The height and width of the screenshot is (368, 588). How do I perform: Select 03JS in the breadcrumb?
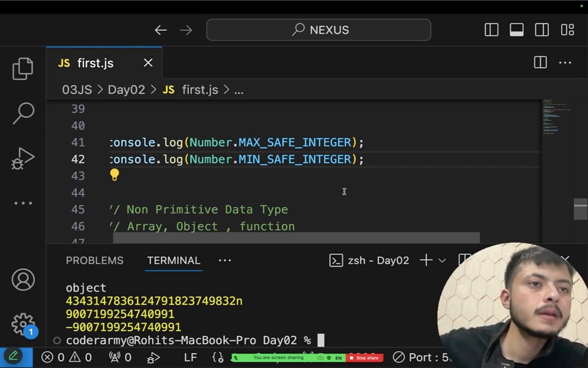click(x=77, y=90)
